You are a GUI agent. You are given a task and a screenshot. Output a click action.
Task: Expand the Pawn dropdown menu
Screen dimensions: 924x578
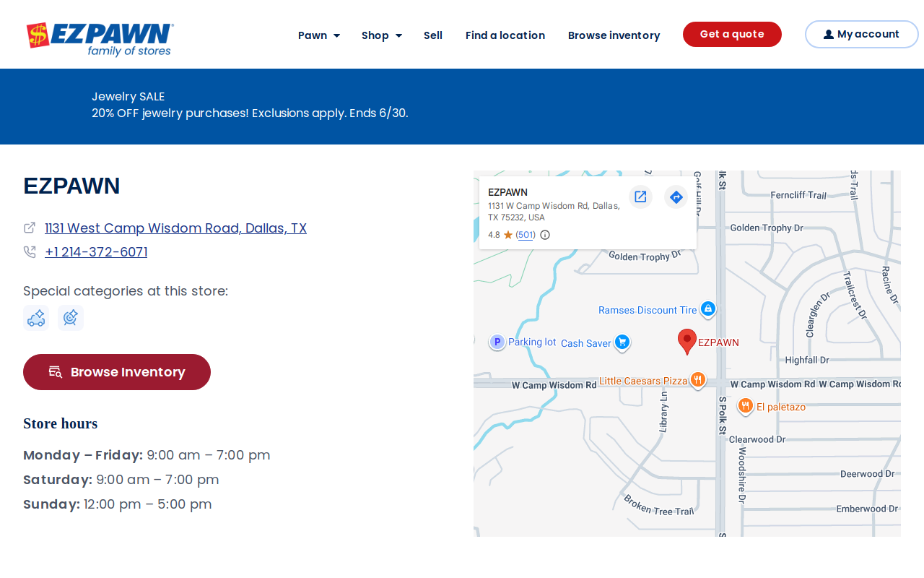[319, 35]
